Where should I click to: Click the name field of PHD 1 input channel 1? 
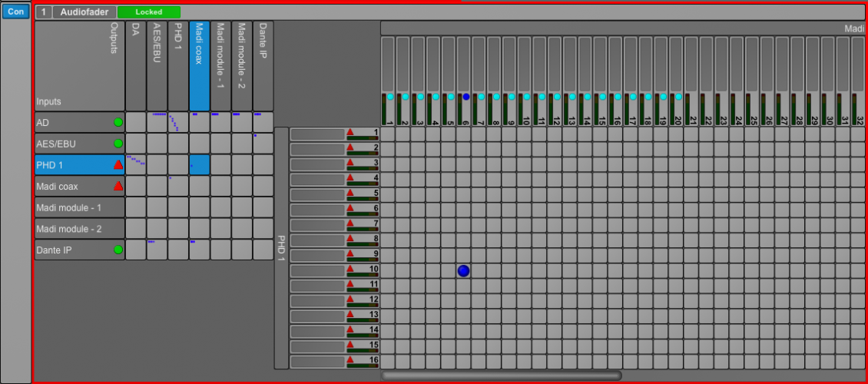(x=317, y=134)
